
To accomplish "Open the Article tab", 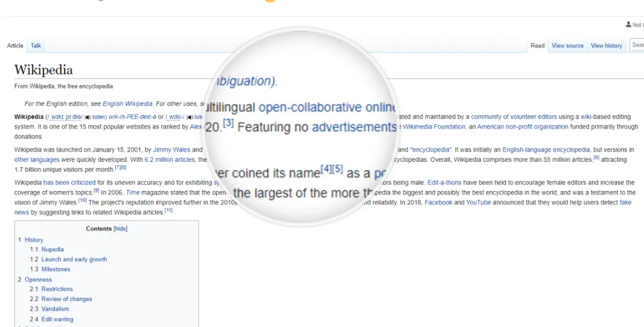I will 15,45.
